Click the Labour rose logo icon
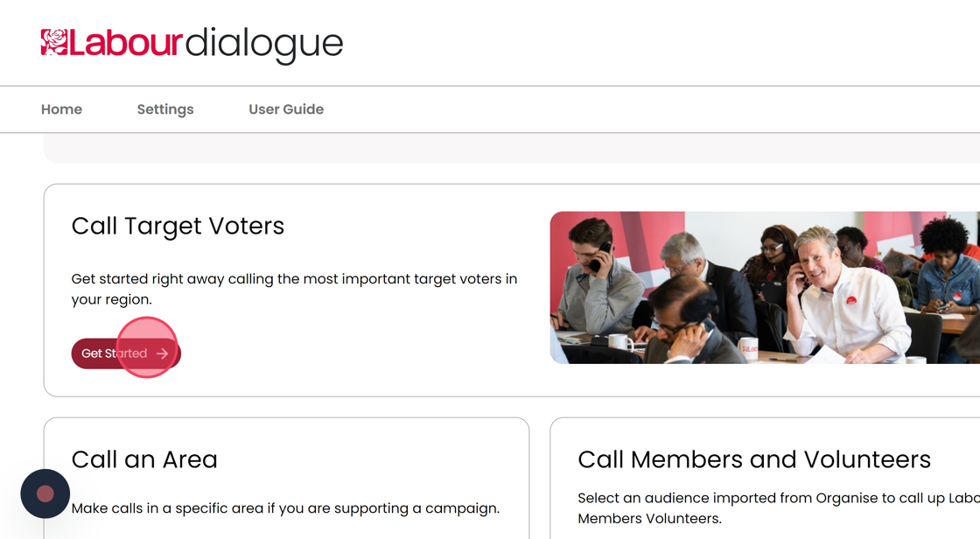The height and width of the screenshot is (539, 980). (x=54, y=42)
